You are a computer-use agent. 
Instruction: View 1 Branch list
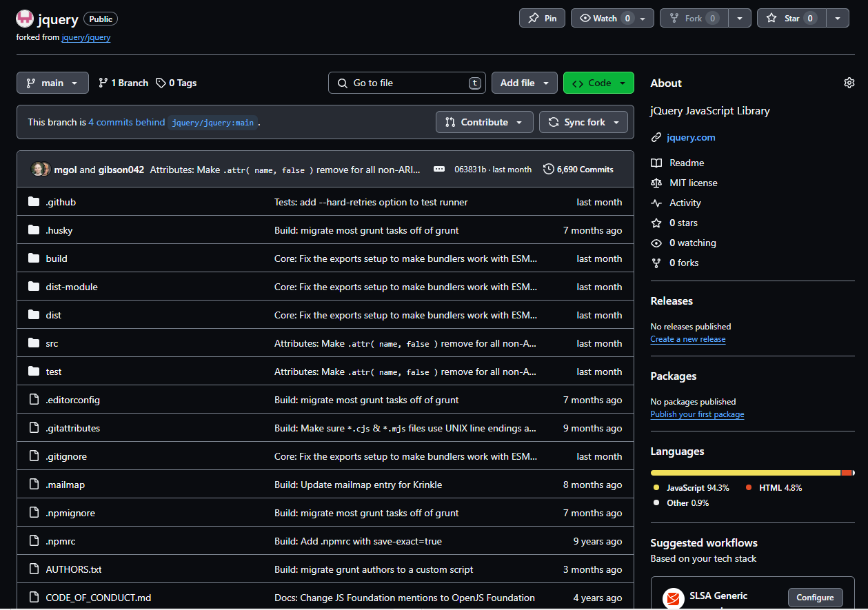pos(123,83)
